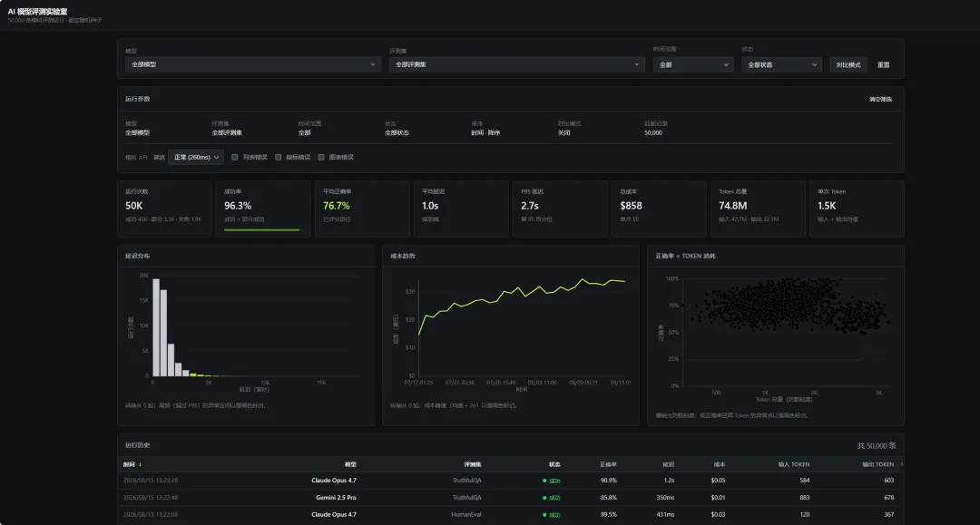Click the 输出 TOKEN column header
980x525 pixels.
tap(878, 464)
